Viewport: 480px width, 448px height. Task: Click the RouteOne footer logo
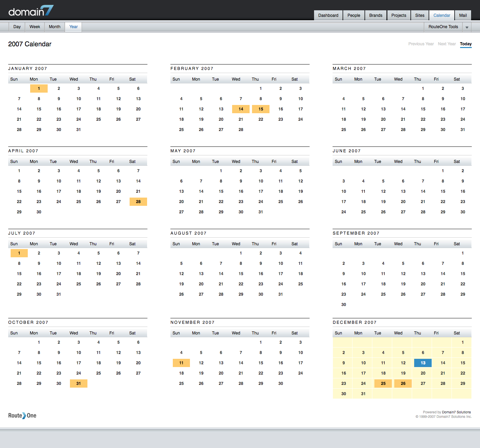(x=22, y=415)
